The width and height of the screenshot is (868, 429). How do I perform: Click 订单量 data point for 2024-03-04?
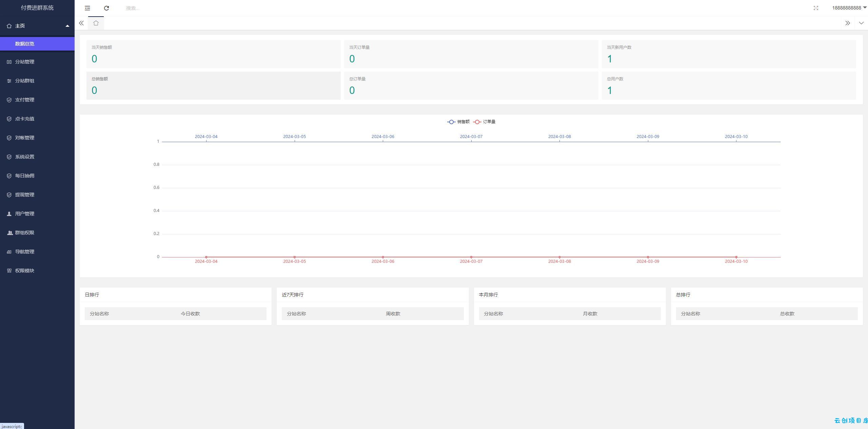(206, 257)
